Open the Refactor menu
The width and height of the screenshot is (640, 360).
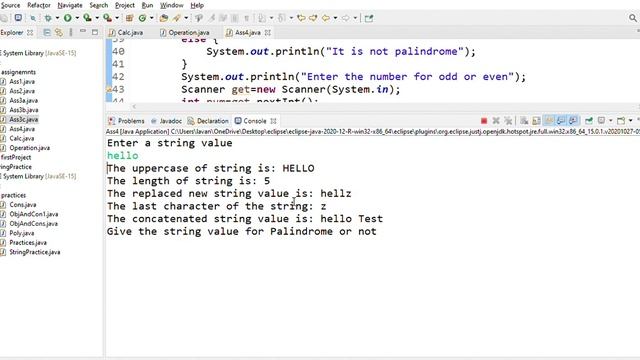click(39, 5)
